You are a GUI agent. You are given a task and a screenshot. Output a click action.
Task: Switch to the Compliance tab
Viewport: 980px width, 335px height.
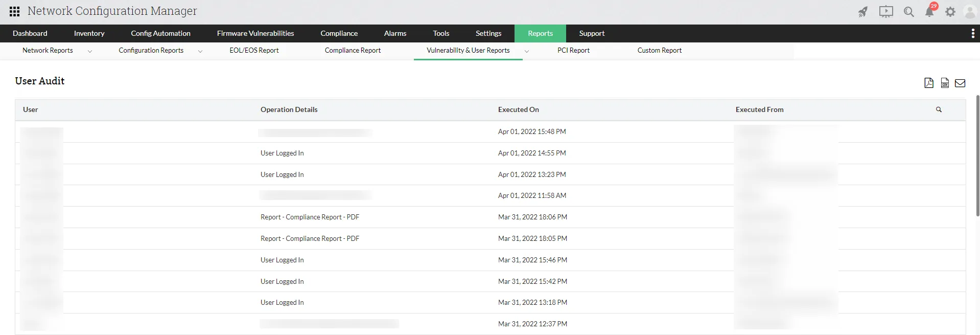(x=339, y=33)
